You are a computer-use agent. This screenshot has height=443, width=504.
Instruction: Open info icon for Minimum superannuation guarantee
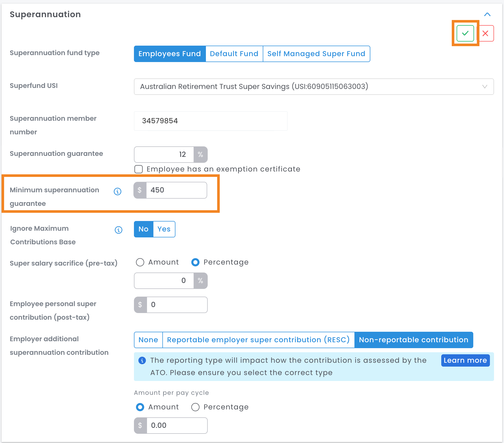(x=118, y=191)
